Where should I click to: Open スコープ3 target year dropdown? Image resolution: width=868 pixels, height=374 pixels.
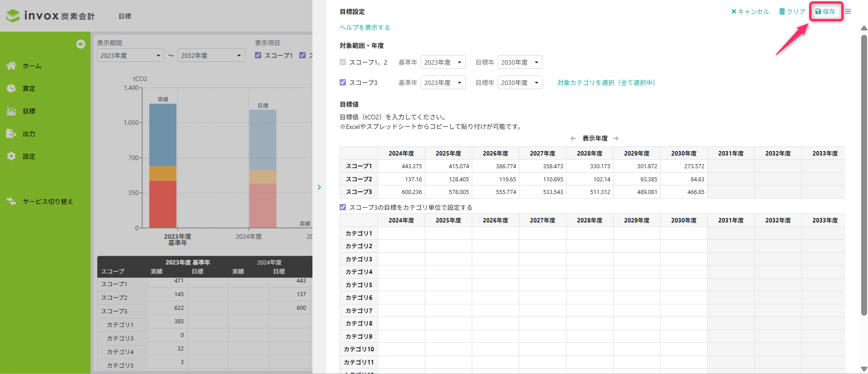520,83
